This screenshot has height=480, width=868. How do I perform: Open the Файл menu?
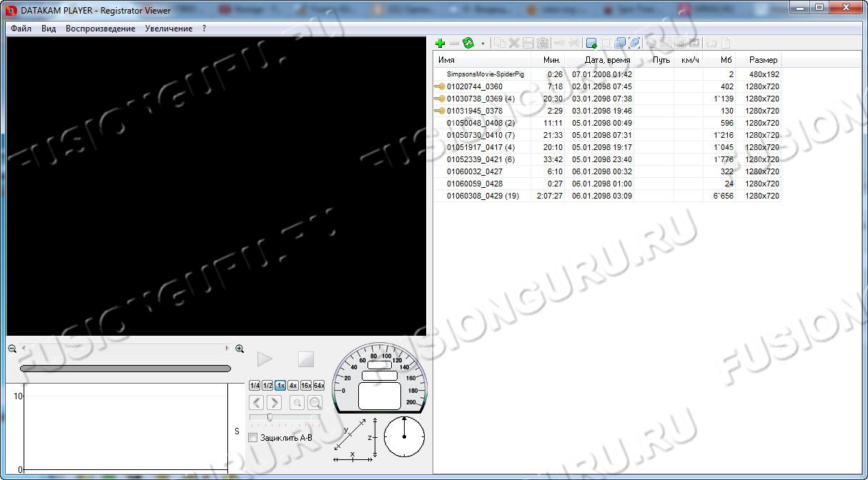point(21,29)
